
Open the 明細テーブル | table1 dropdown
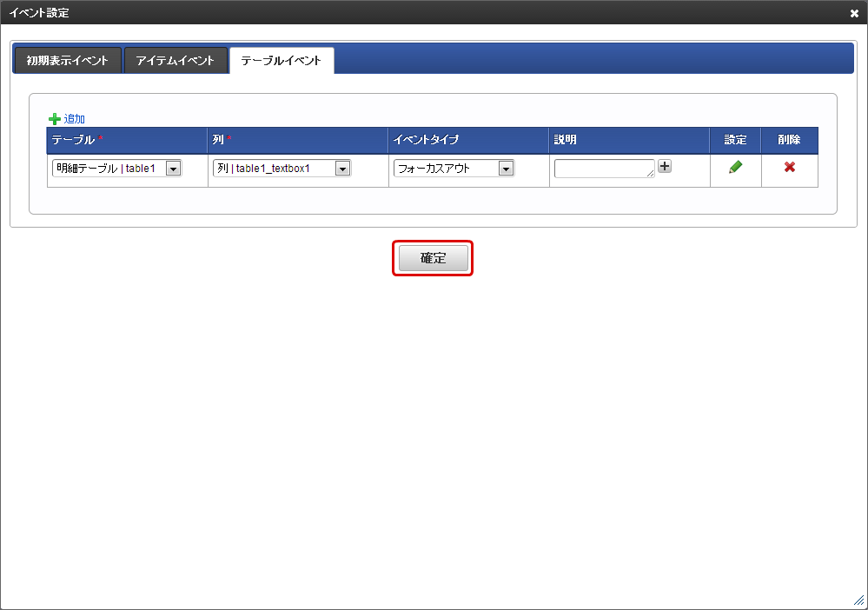(x=116, y=169)
